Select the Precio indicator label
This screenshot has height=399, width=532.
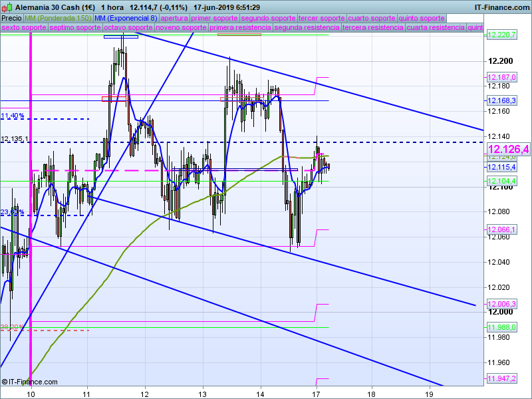click(11, 19)
